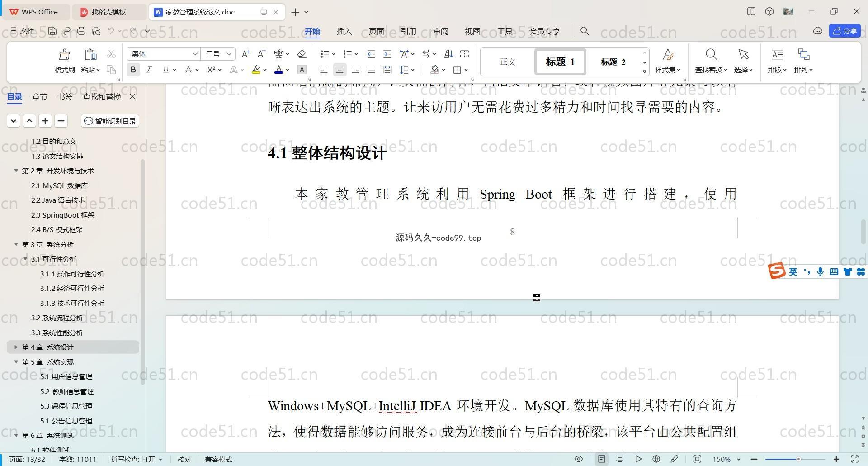868x466 pixels.
Task: Click the 智能识别目录 button
Action: tap(110, 121)
